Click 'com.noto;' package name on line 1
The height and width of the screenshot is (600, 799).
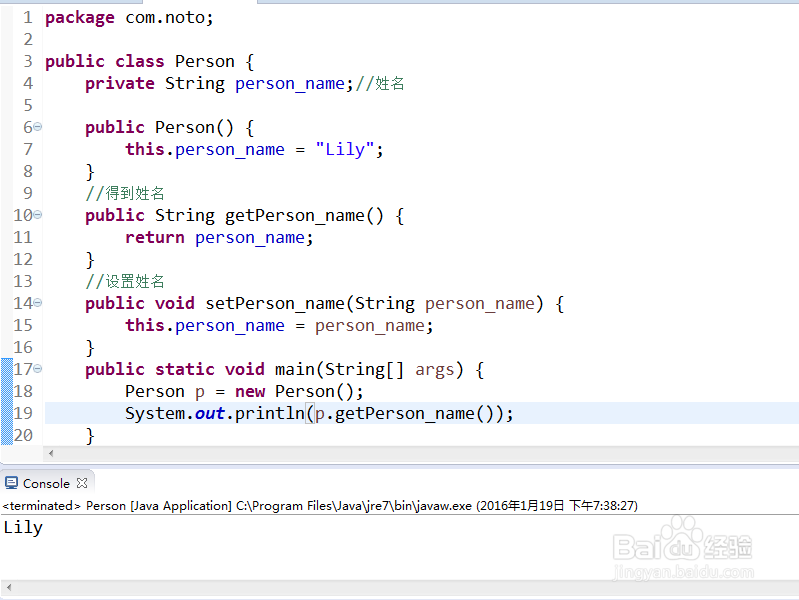pyautogui.click(x=169, y=18)
